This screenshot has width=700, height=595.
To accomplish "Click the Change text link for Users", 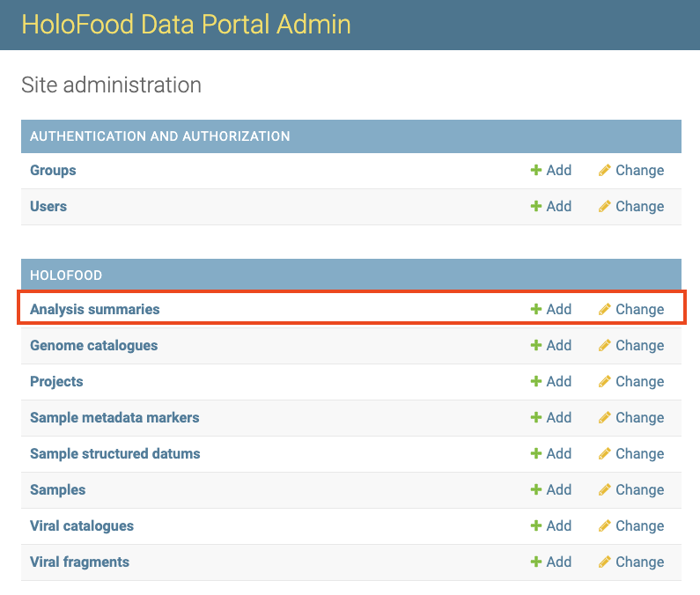I will tap(640, 207).
